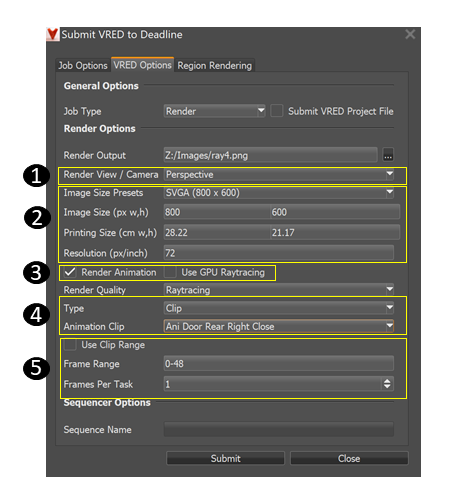The image size is (465, 497).
Task: Select the VRED Options tab
Action: [x=142, y=65]
